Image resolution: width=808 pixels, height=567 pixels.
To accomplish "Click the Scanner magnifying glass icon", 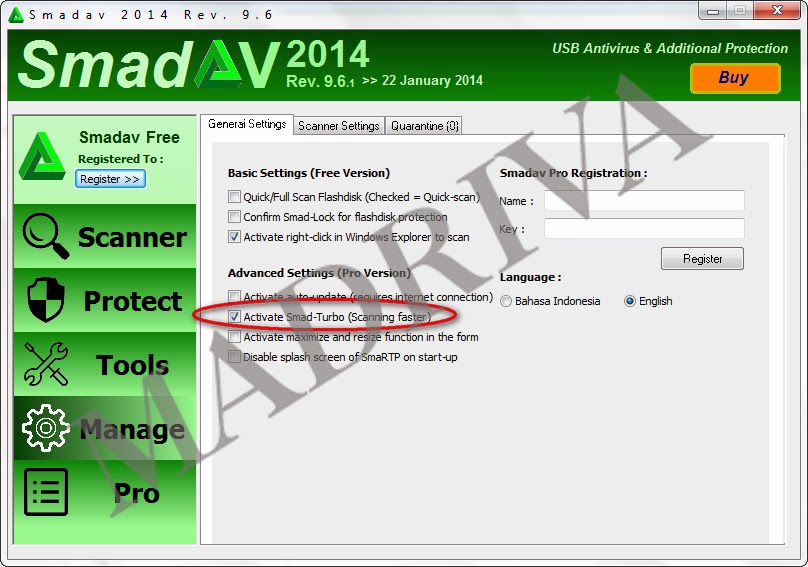I will (45, 236).
